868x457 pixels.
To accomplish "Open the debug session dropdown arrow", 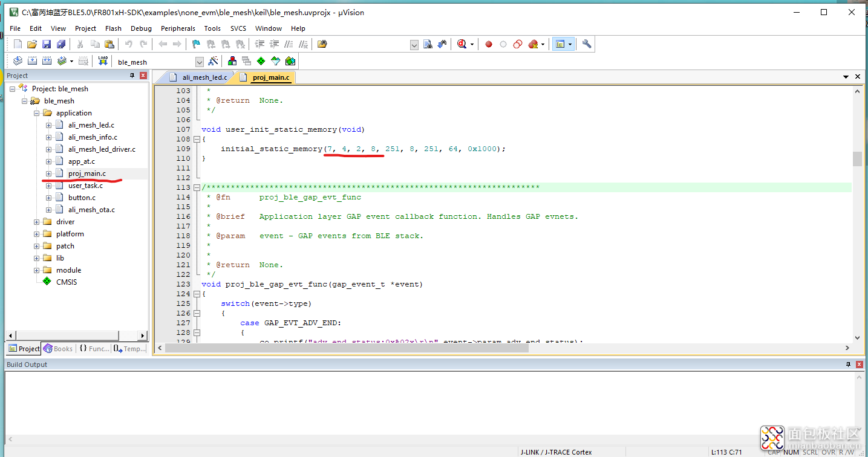I will (472, 44).
